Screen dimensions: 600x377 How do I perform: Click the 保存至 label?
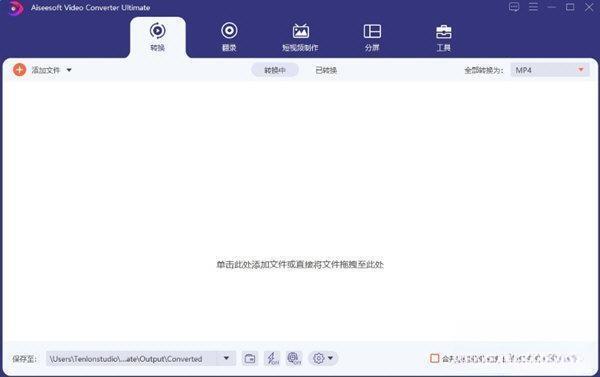point(24,359)
